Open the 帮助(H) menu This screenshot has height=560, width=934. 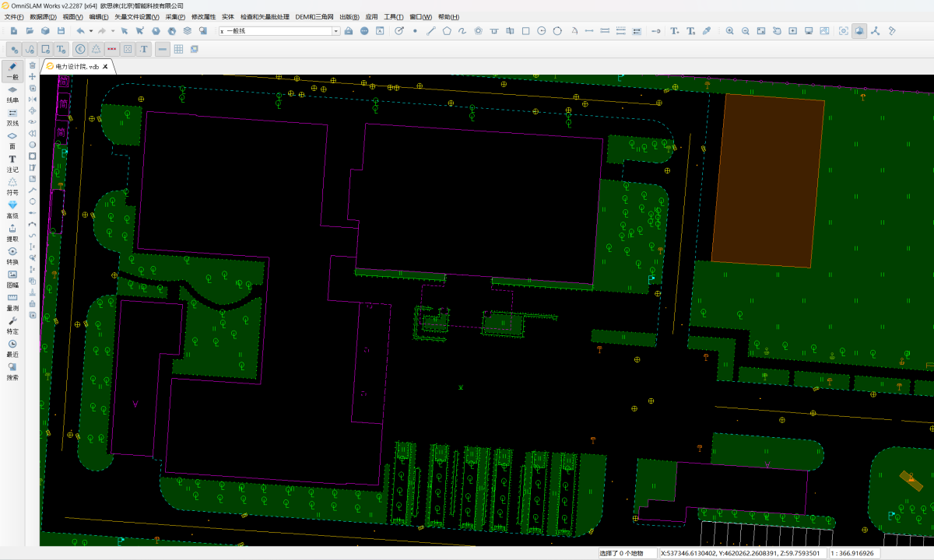(x=448, y=16)
